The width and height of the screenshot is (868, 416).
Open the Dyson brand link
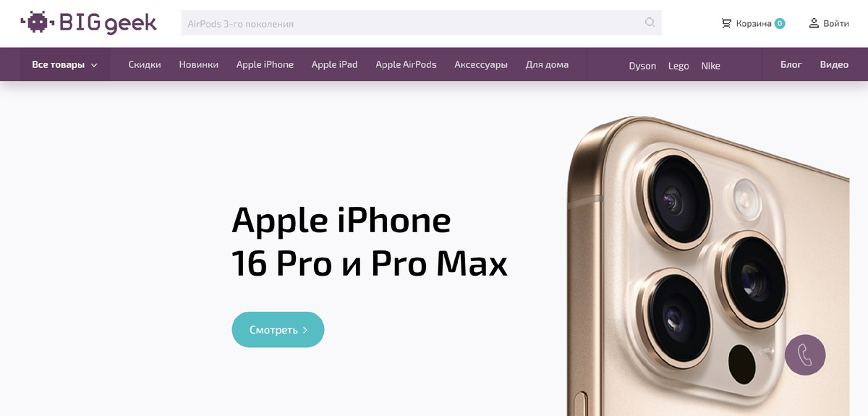pyautogui.click(x=642, y=66)
